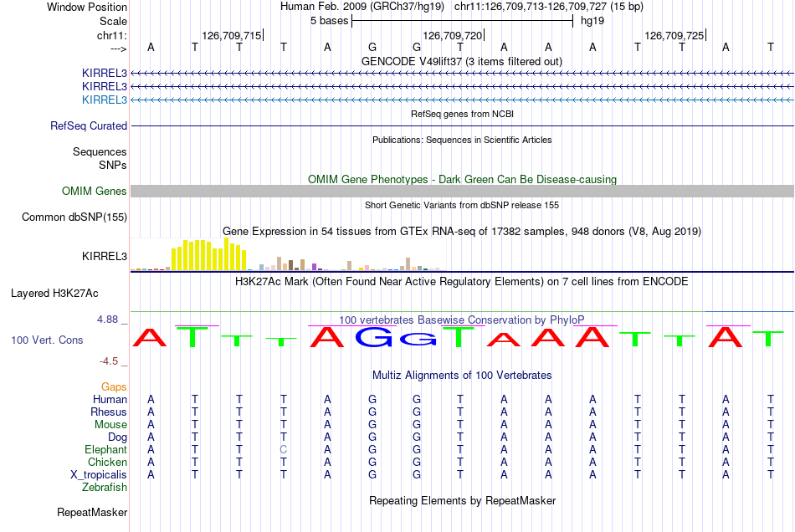Image resolution: width=795 pixels, height=532 pixels.
Task: Click the Human Feb. 2009 (GRCh37/hg19) assembly text
Action: pos(362,7)
